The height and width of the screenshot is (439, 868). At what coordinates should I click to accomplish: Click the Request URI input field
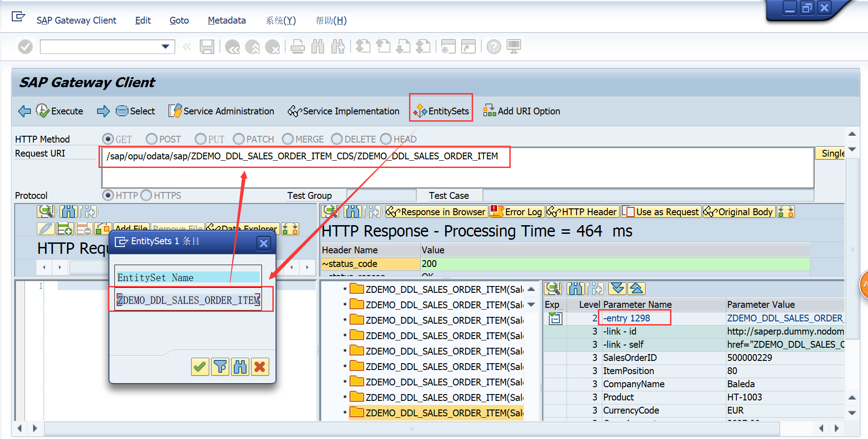click(x=458, y=168)
